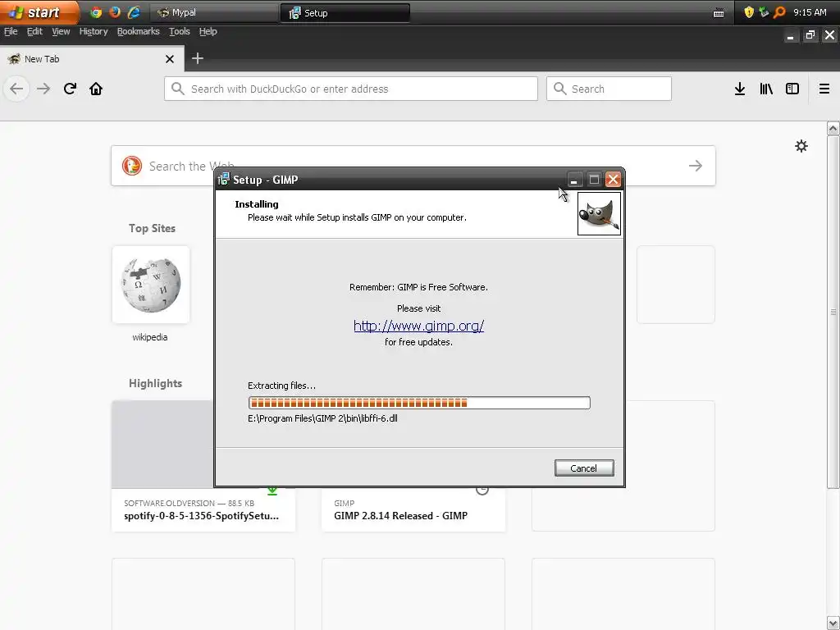Screen dimensions: 840x630
Task: Switch to Setup taskbar button
Action: coord(345,12)
